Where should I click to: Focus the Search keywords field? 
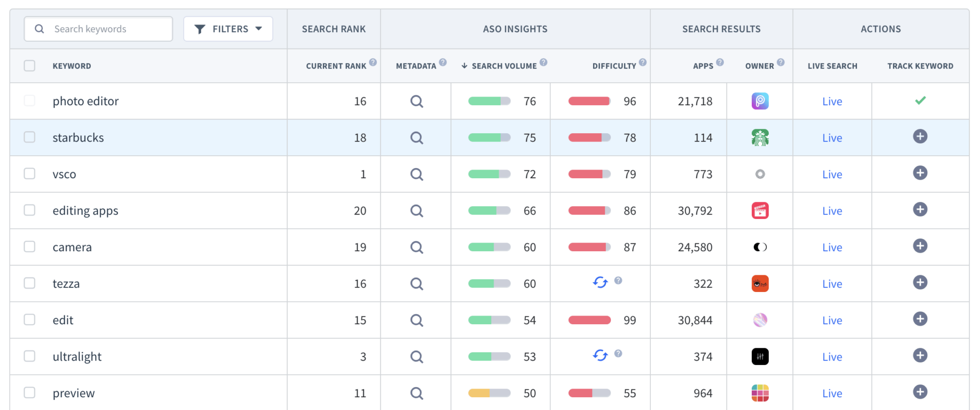tap(99, 29)
